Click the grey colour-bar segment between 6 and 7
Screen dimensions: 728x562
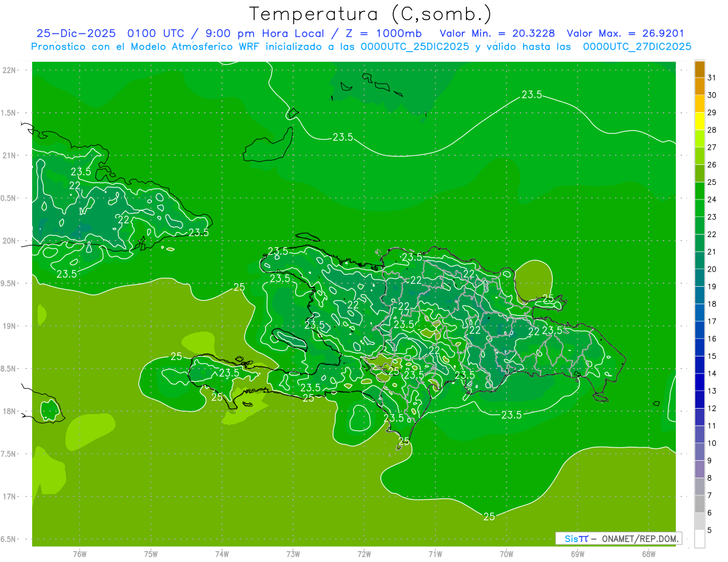[x=699, y=504]
